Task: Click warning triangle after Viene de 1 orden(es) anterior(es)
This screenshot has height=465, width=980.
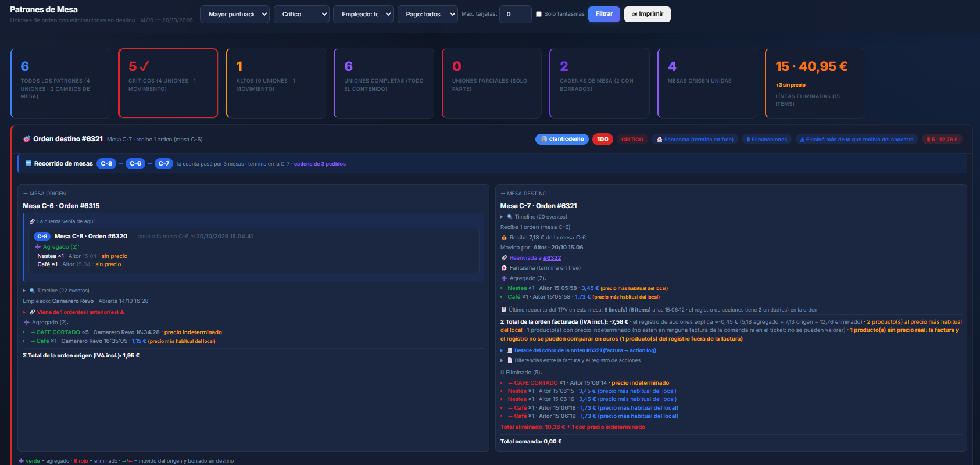Action: point(122,312)
